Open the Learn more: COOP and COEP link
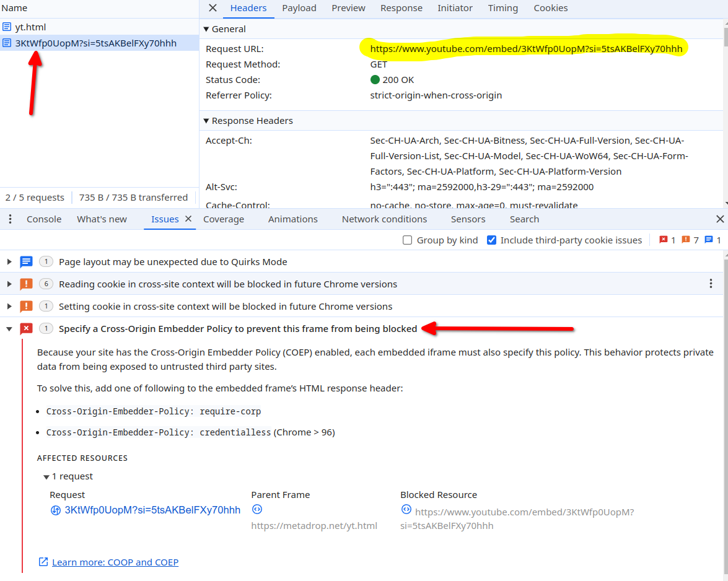 (115, 562)
